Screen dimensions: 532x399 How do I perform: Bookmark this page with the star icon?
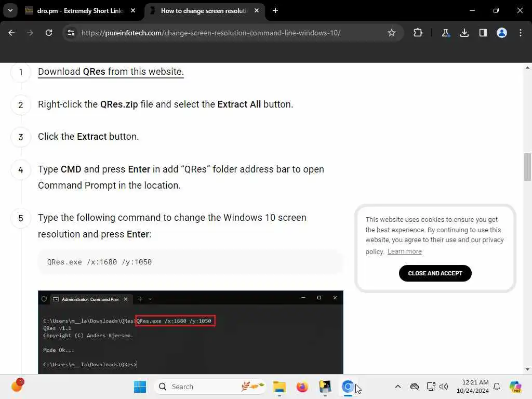coord(392,33)
